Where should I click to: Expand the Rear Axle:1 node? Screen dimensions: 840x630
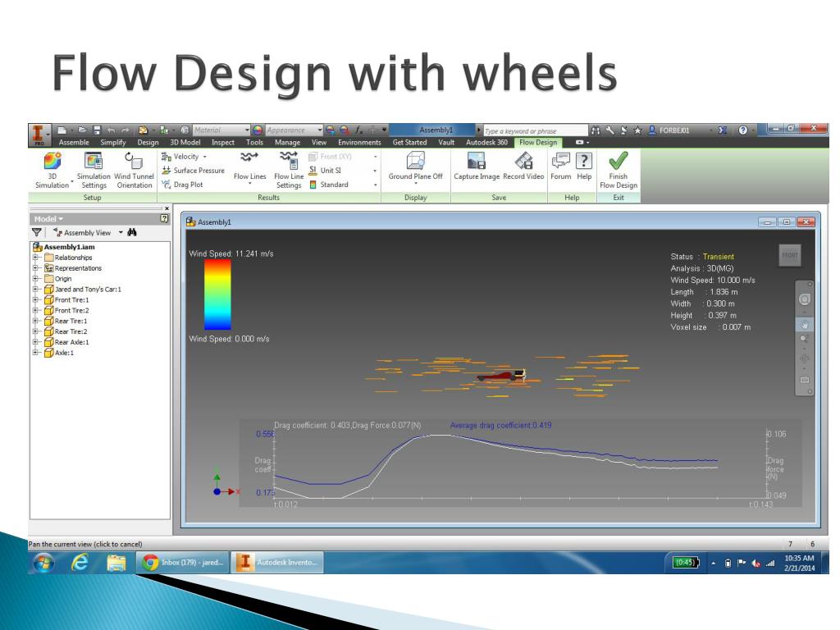pos(35,342)
